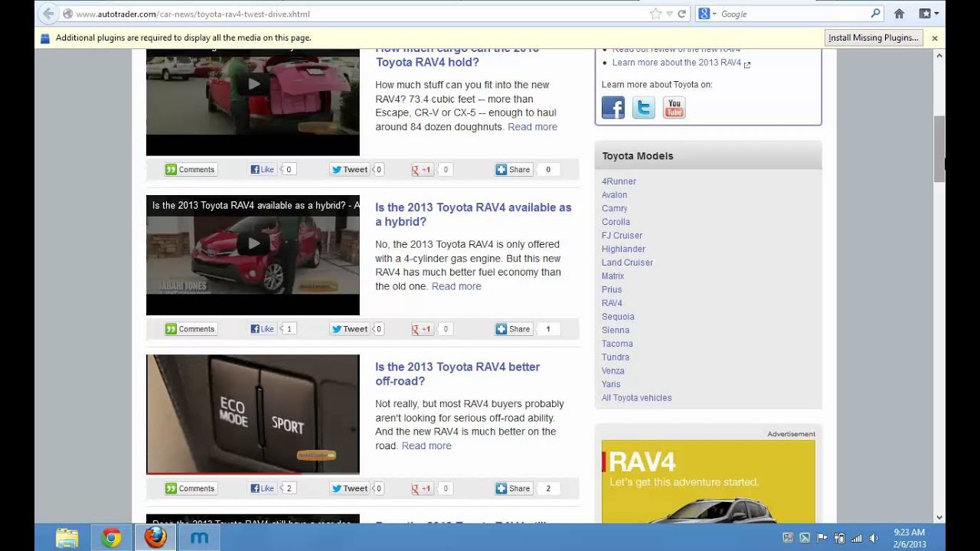Click the bookmark star in the address bar
The width and height of the screenshot is (980, 551).
pyautogui.click(x=655, y=14)
